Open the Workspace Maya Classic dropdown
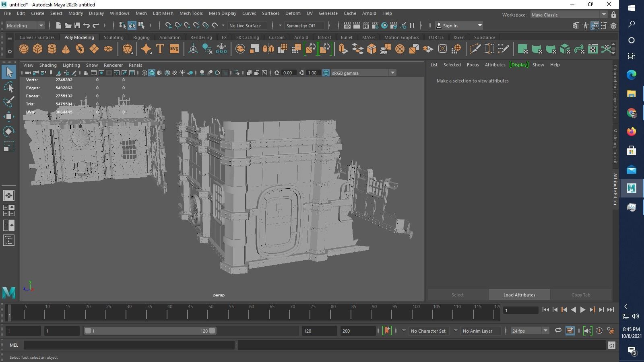This screenshot has height=362, width=644. (x=569, y=15)
